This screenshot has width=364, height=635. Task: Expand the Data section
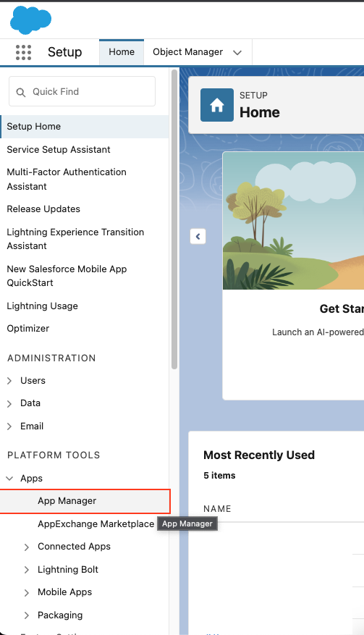[x=9, y=403]
